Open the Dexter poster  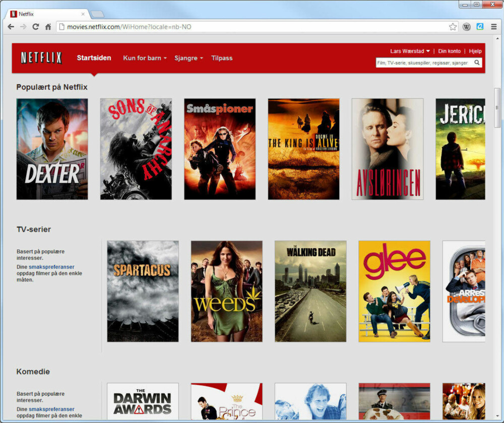pyautogui.click(x=52, y=149)
